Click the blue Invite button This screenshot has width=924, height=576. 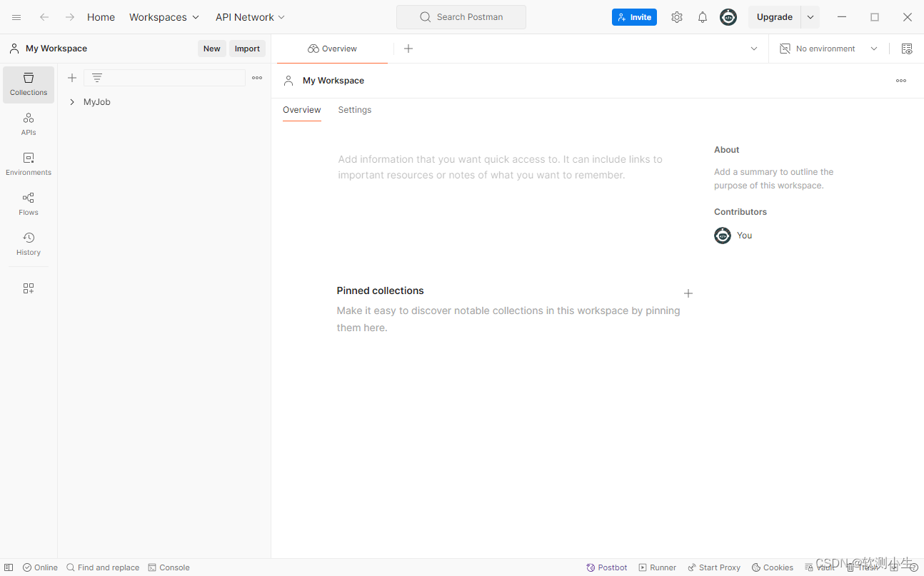pos(634,17)
